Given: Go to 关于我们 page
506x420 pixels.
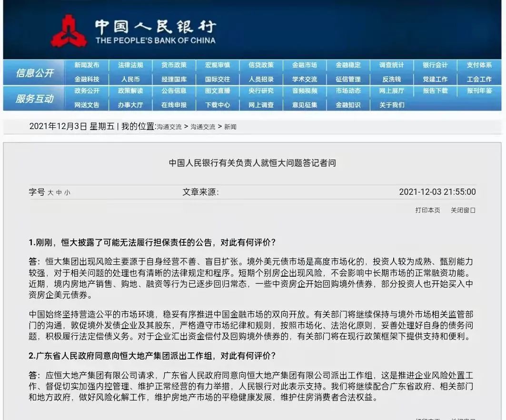Looking at the screenshot, I should [392, 105].
